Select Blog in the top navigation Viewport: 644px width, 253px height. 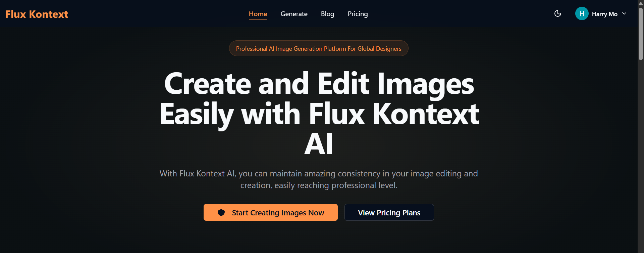(x=327, y=14)
